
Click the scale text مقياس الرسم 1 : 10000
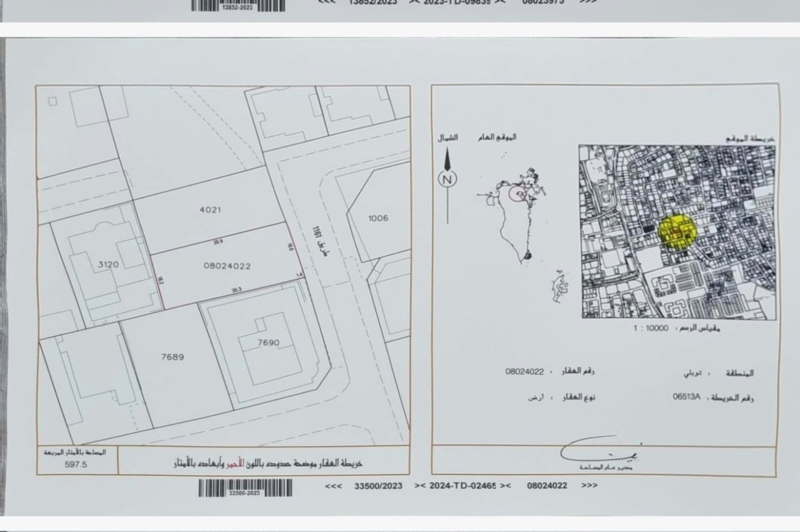[x=677, y=328]
